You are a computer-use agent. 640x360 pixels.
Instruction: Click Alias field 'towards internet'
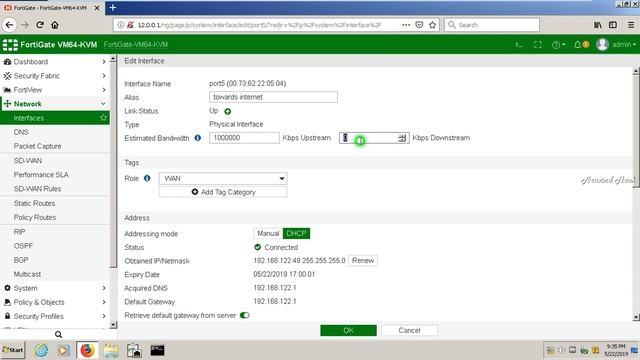coord(273,97)
